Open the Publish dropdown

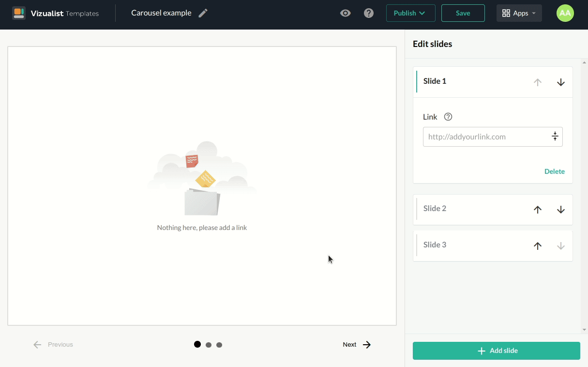tap(410, 13)
